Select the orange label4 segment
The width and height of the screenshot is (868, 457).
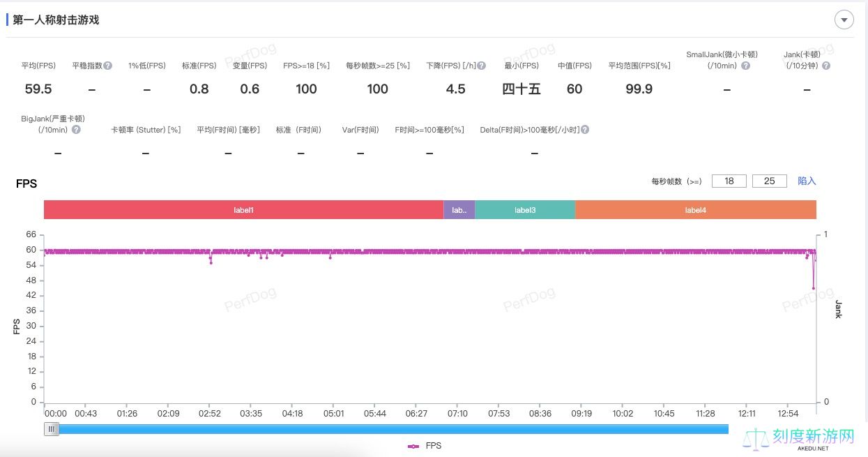coord(695,210)
